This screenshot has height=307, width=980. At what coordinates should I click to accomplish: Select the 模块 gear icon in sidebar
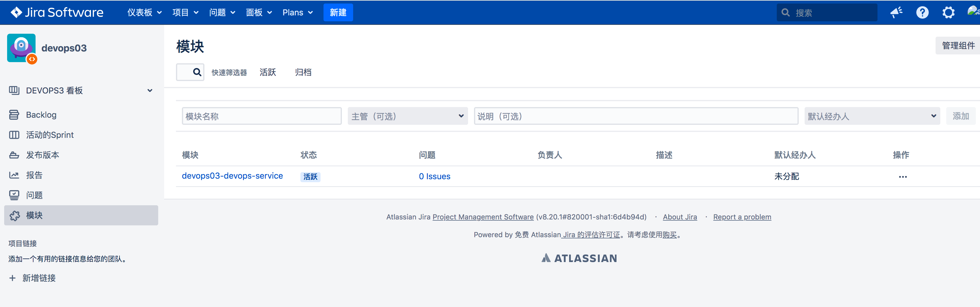click(x=14, y=215)
